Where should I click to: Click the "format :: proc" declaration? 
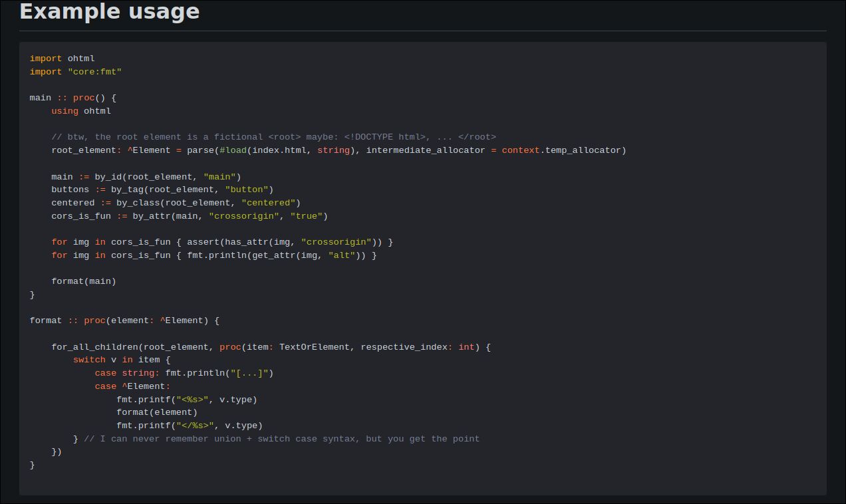pos(68,320)
